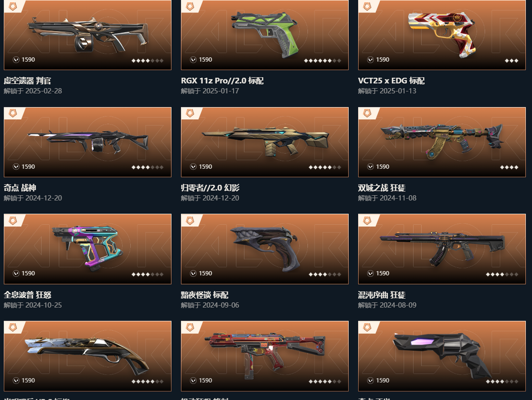Click the tier badge on RGX 11z Pro card
The width and height of the screenshot is (532, 400).
190,6
